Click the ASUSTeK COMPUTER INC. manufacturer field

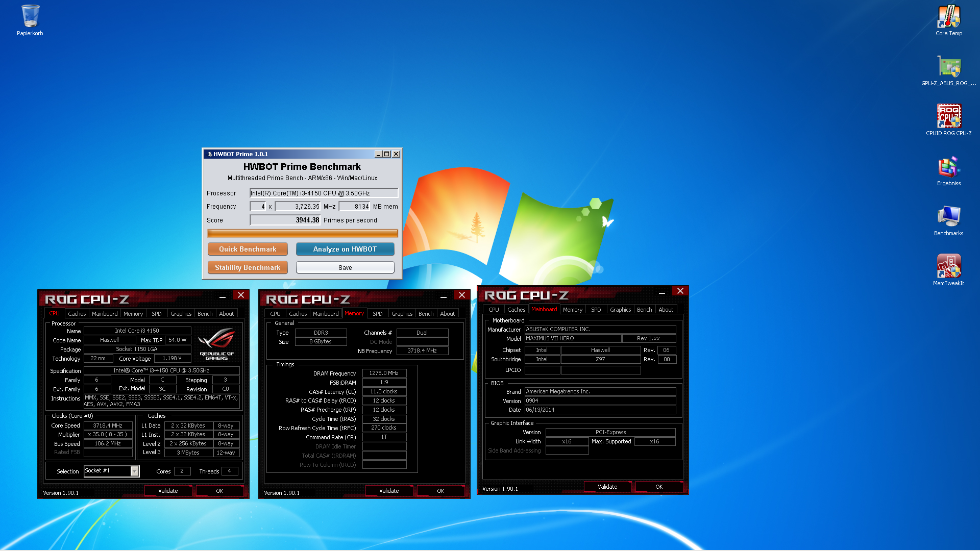point(600,330)
